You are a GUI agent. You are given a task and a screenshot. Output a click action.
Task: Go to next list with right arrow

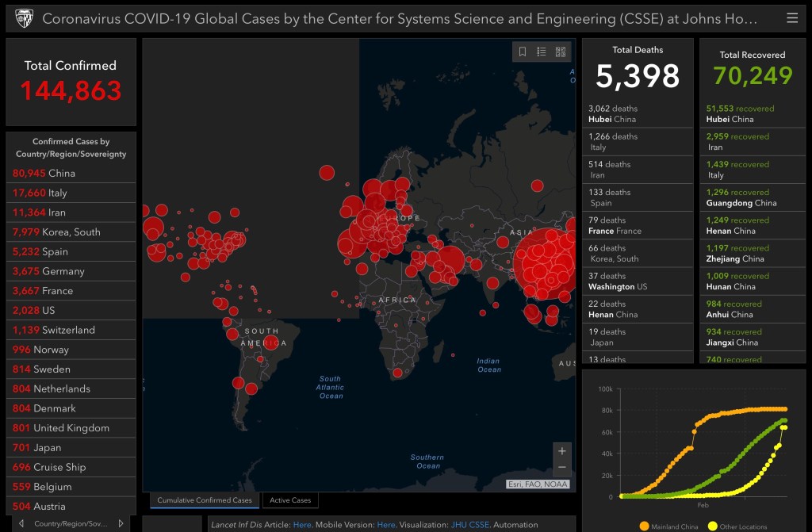[x=121, y=523]
